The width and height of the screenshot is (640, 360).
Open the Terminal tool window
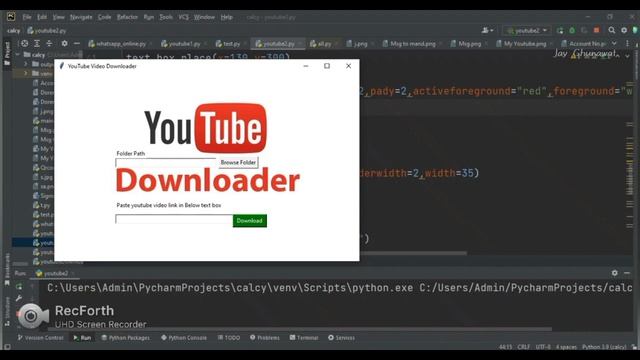(304, 338)
